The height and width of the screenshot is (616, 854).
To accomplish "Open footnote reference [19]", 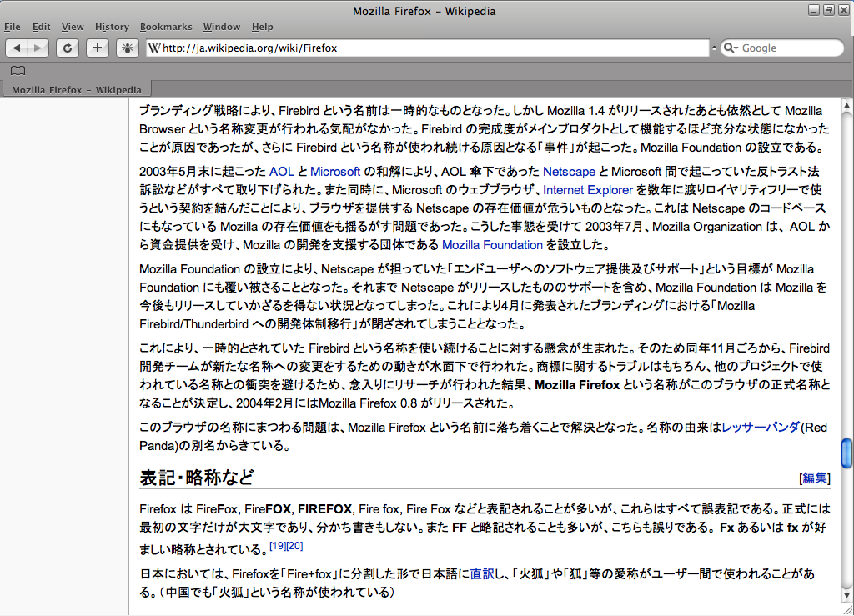I will 278,546.
